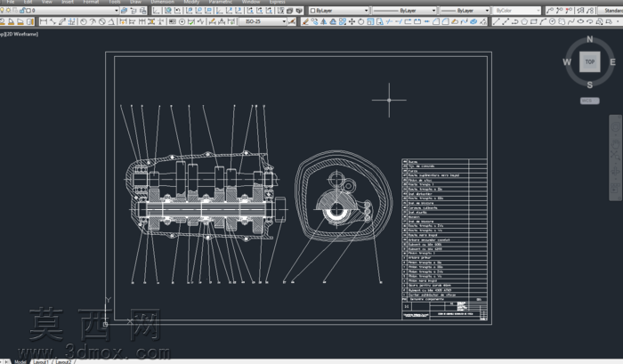Viewport: 623px width, 364px height.
Task: Open the Dimension menu
Action: point(162,2)
